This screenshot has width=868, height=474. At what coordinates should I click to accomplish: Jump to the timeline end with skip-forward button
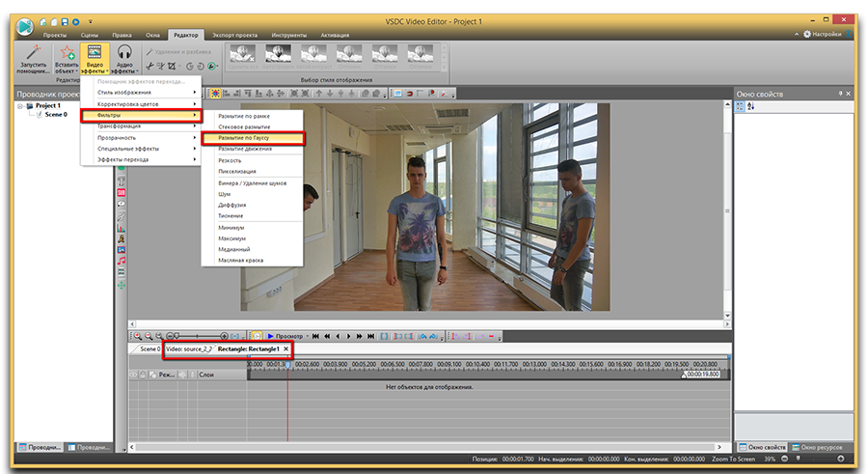[x=371, y=336]
